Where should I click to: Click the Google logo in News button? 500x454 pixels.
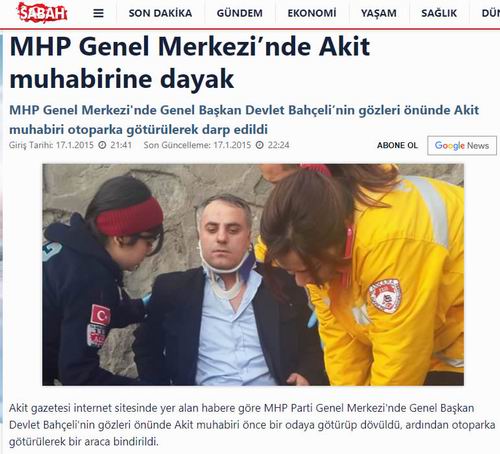(x=450, y=146)
